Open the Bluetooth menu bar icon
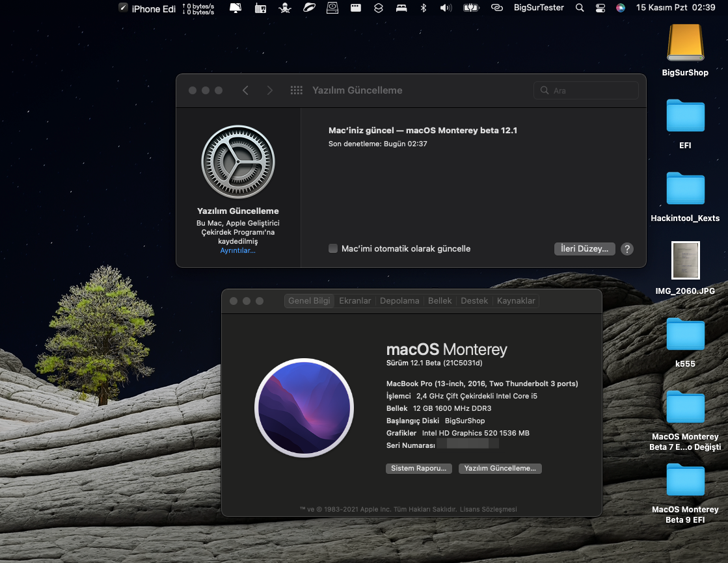The height and width of the screenshot is (563, 728). pos(423,8)
